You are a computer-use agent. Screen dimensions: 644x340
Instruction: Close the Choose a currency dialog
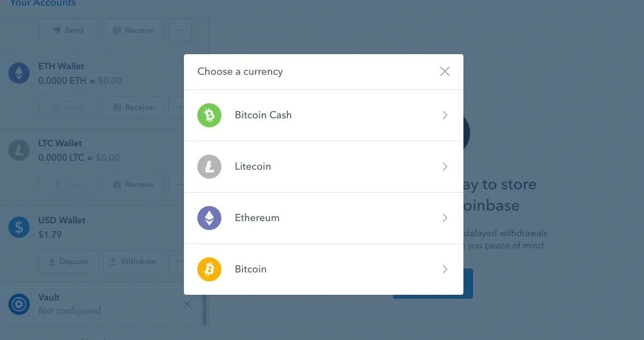tap(445, 71)
